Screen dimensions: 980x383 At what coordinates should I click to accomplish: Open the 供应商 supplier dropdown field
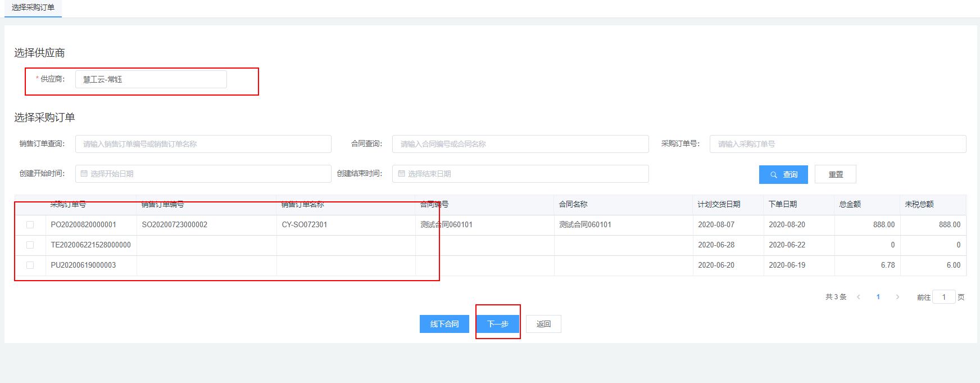coord(151,79)
